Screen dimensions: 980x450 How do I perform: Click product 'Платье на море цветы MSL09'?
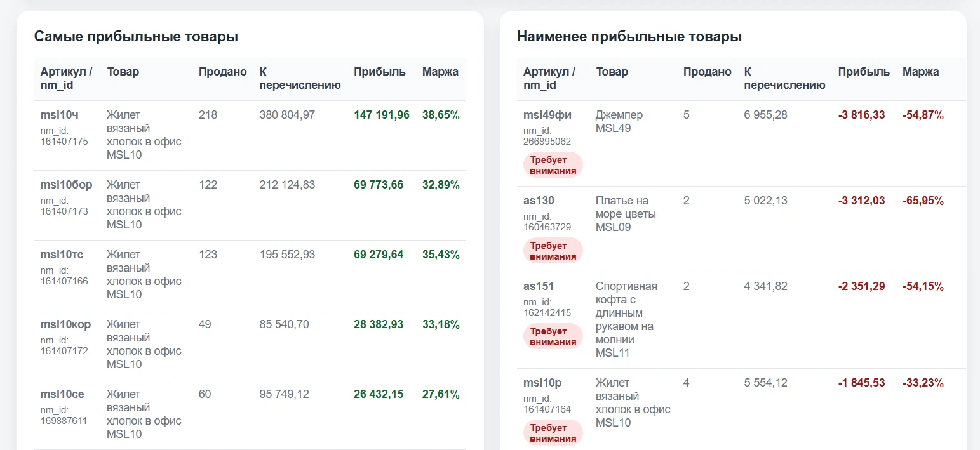(626, 214)
